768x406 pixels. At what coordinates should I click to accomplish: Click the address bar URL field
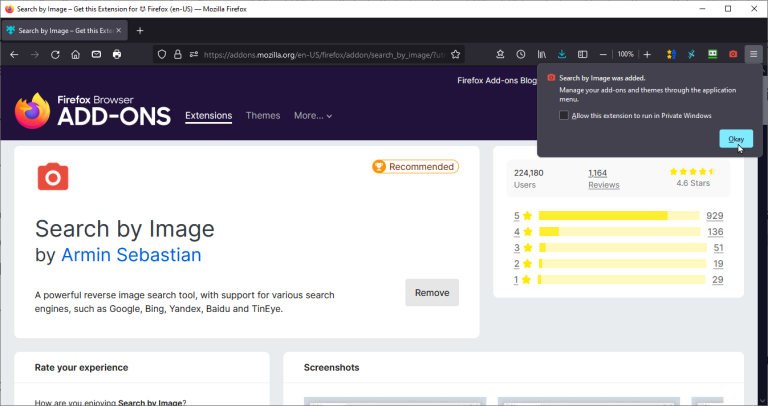point(320,54)
